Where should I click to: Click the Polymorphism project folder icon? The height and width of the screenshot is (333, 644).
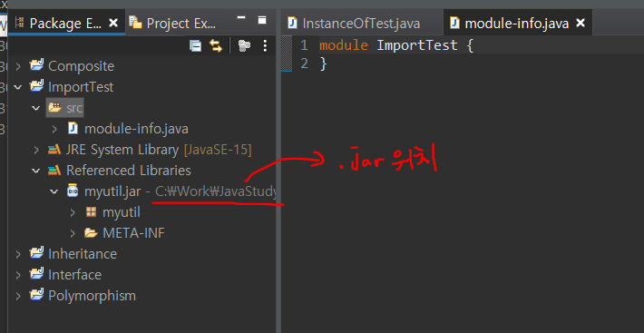pos(36,295)
